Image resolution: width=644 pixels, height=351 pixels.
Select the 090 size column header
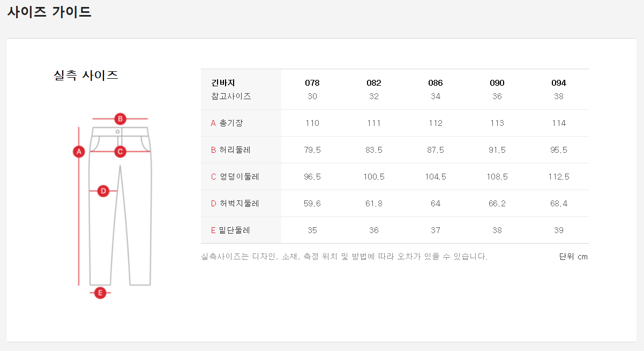[497, 83]
